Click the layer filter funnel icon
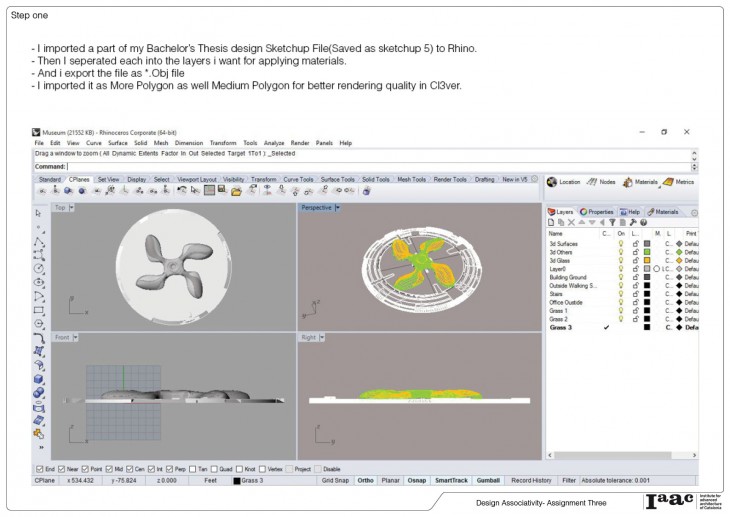Image resolution: width=730 pixels, height=517 pixels. tap(611, 222)
